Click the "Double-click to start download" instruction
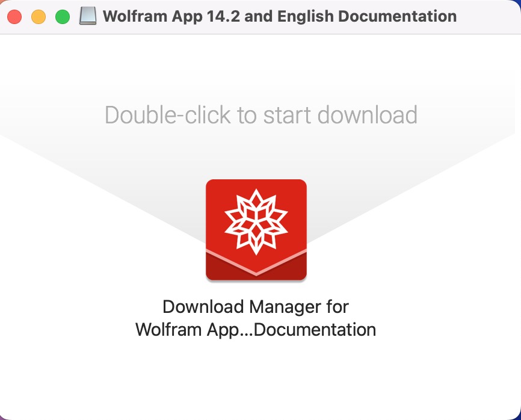Image resolution: width=521 pixels, height=420 pixels. 261,115
